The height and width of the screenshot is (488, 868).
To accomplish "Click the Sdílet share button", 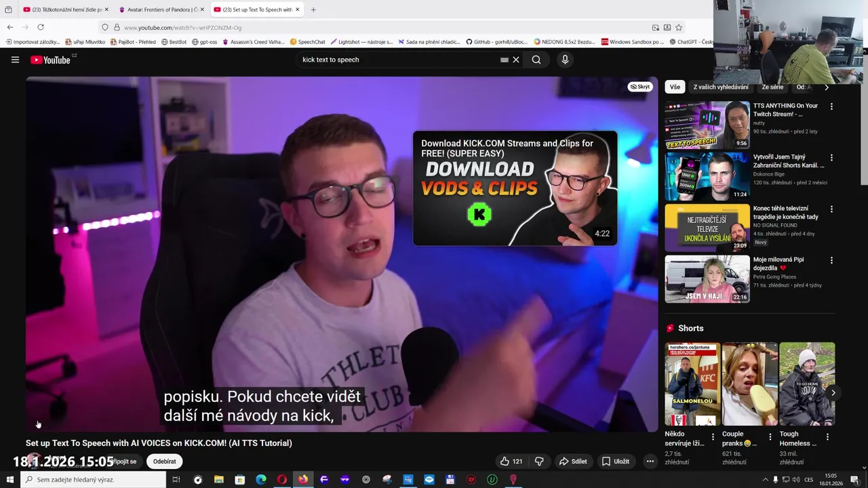I will pos(573,462).
